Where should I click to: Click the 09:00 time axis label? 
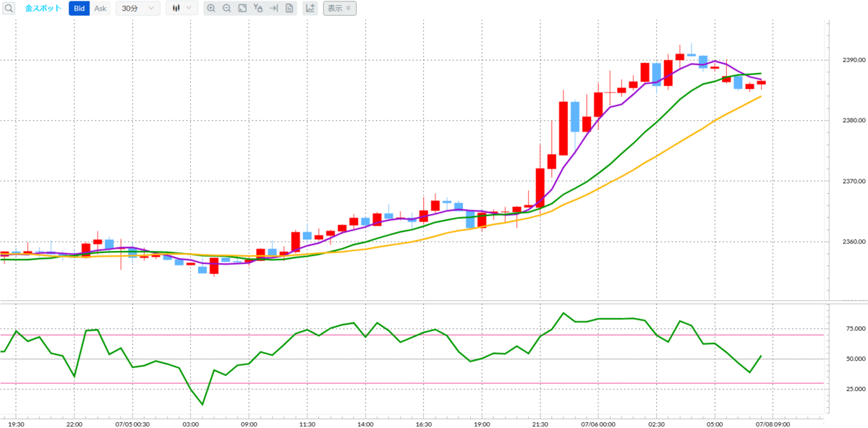click(x=250, y=424)
